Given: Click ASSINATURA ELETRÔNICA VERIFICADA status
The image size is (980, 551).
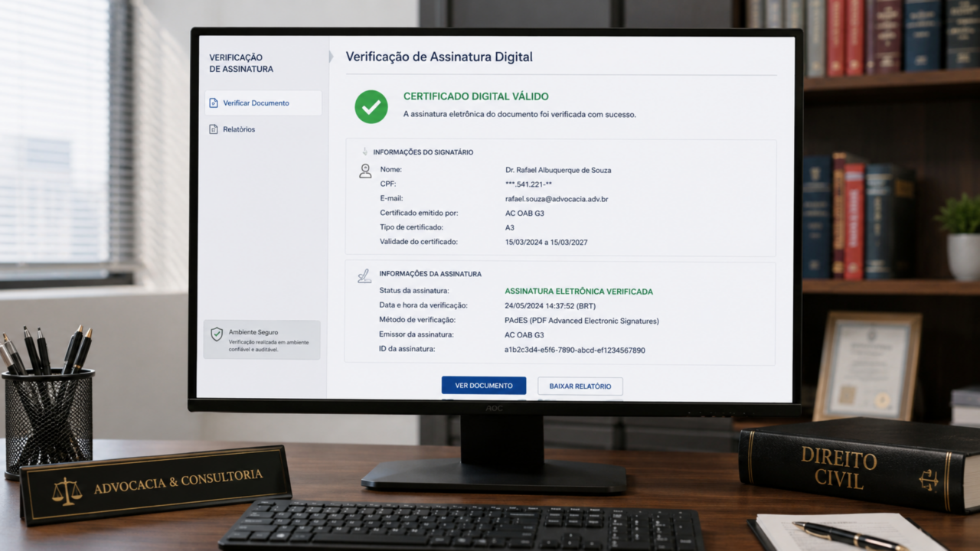Looking at the screenshot, I should tap(579, 292).
